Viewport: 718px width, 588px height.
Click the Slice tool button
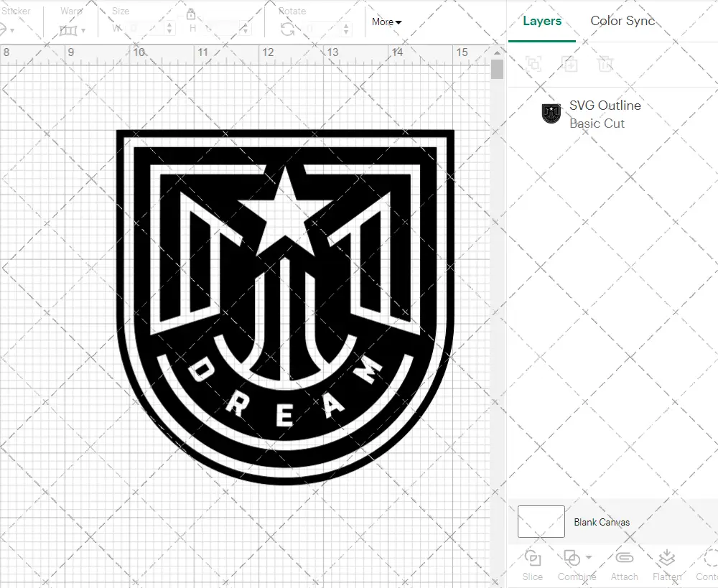coord(533,566)
